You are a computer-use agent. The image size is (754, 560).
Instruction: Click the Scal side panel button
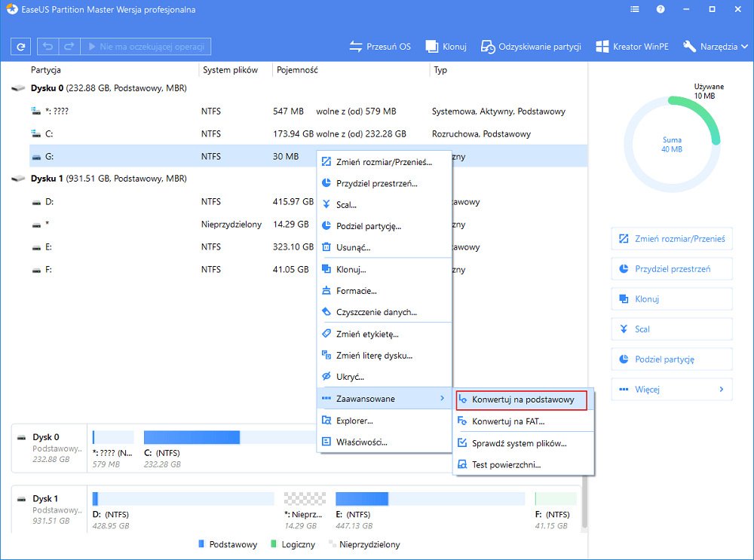click(672, 329)
